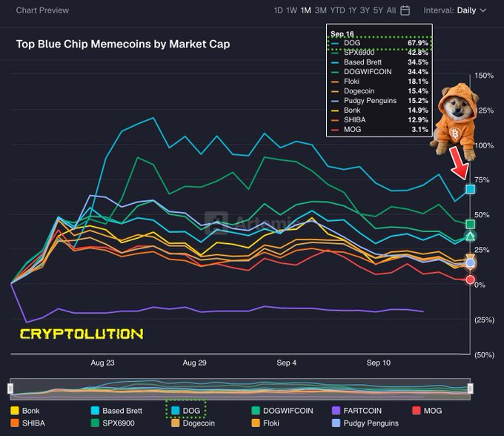Select the 3M time range

coord(320,10)
